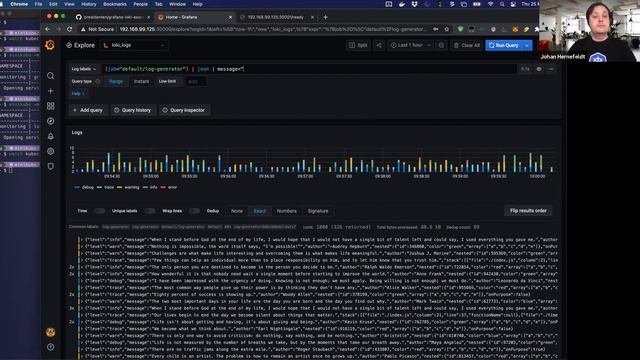Screen dimensions: 640x360
Task: Open the Chrome Bookmarks menu
Action: 115,4
